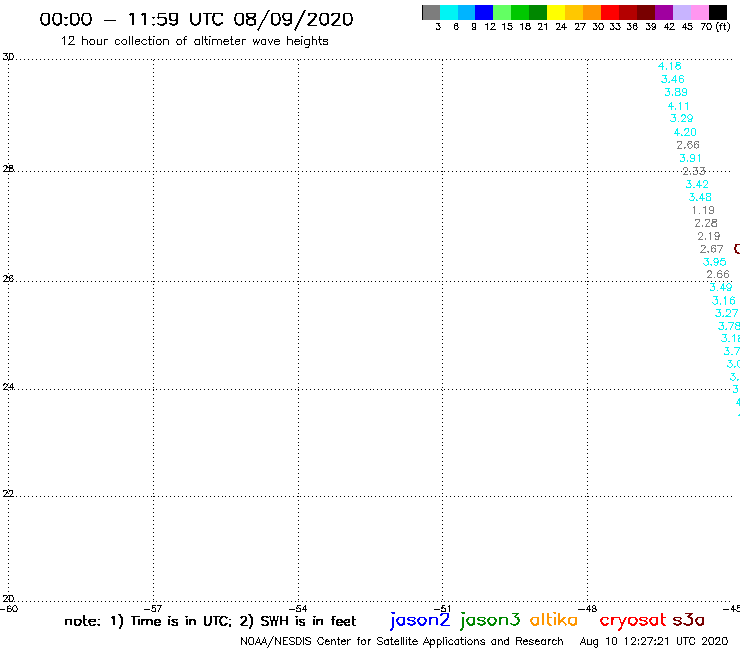Screen dimensions: 740x650
Task: Click the title '00:00 – 11:59 UTC 08/09/2020'
Action: tap(196, 19)
